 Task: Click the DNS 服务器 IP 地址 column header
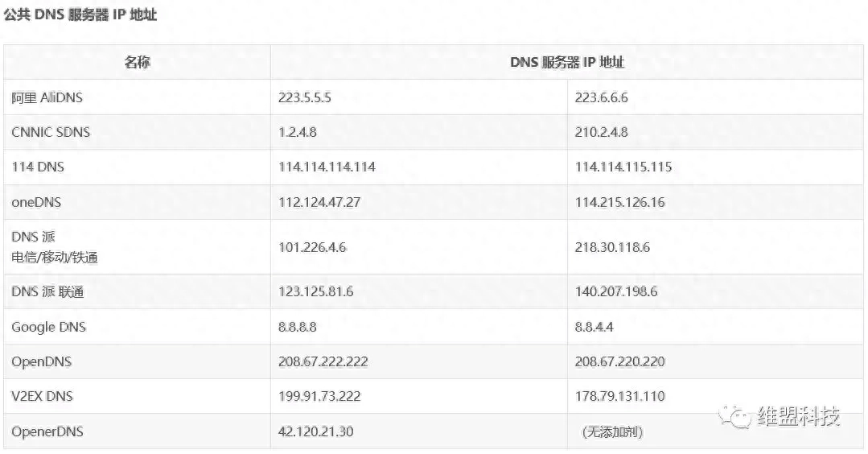(567, 62)
